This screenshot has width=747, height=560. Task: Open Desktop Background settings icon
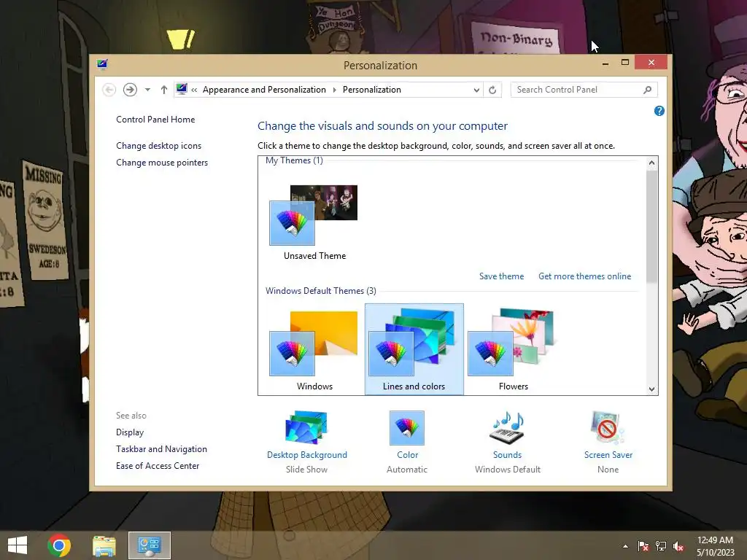click(x=306, y=427)
